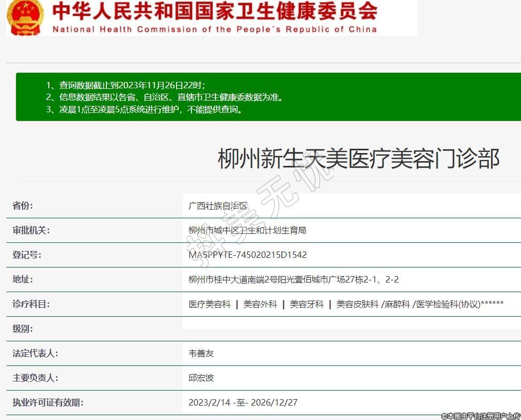The image size is (521, 420).
Task: Select the province value 广西壮族自治区
Action: point(218,206)
